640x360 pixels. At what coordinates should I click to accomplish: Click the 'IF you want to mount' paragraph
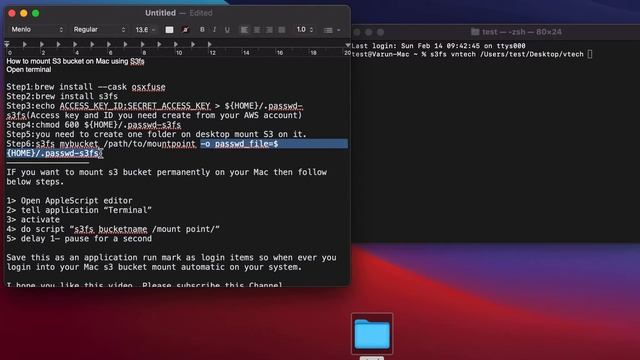(167, 177)
